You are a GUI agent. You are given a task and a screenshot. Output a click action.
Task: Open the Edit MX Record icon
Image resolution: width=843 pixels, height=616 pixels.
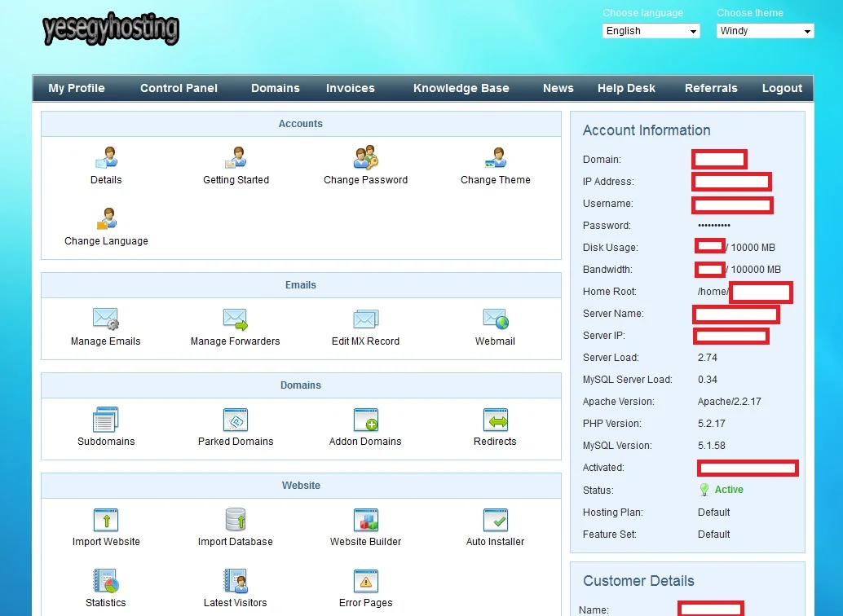pos(365,319)
